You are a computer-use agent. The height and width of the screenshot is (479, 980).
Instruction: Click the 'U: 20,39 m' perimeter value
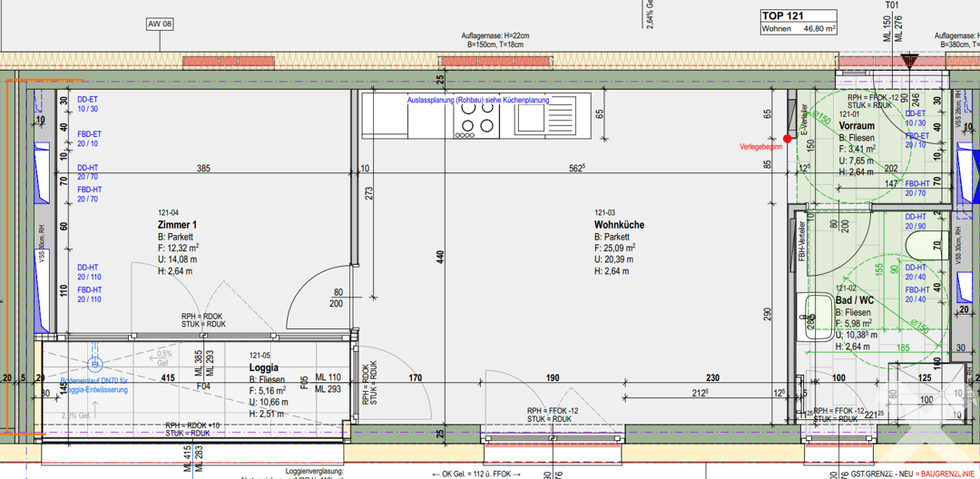613,259
